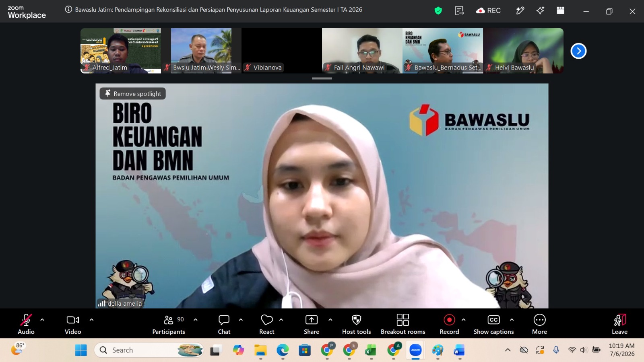644x362 pixels.
Task: Open weather widget showing 86°
Action: (x=18, y=349)
